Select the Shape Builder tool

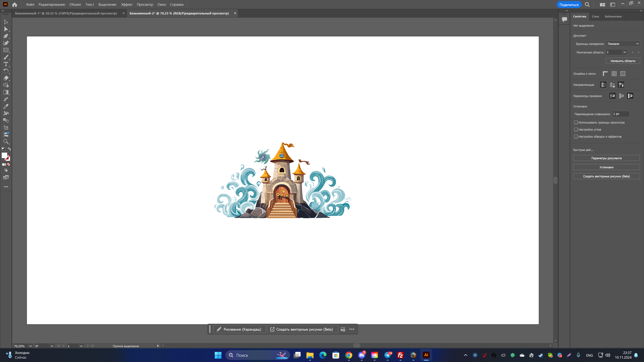pos(6,85)
